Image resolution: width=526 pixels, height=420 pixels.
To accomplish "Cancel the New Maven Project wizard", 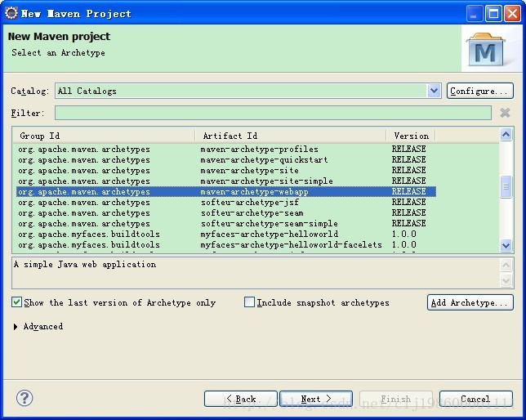I will [x=476, y=399].
